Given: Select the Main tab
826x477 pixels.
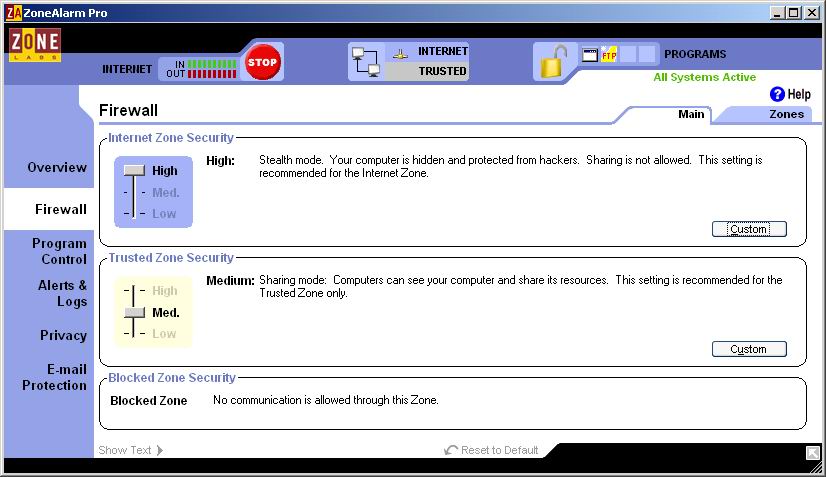Looking at the screenshot, I should (x=691, y=114).
